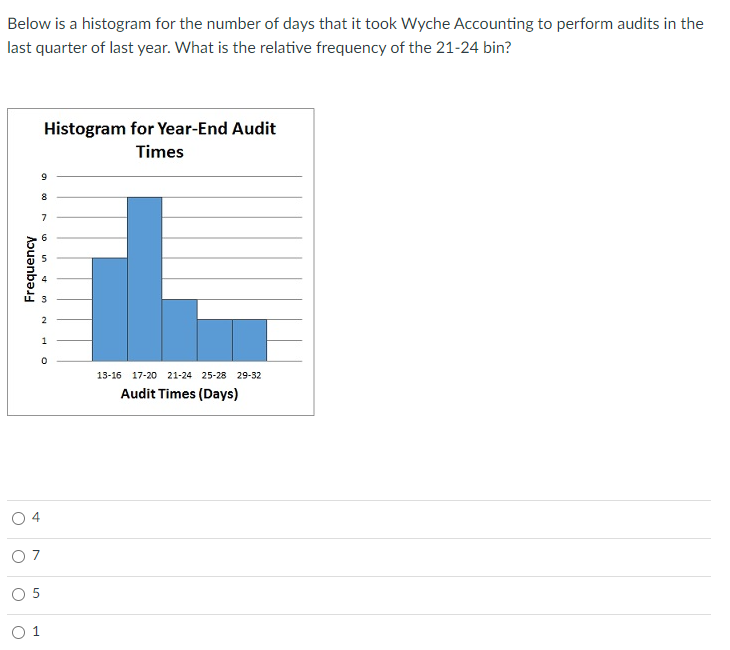The height and width of the screenshot is (650, 730).
Task: Click the 21-24 x-axis category label
Action: pos(179,375)
